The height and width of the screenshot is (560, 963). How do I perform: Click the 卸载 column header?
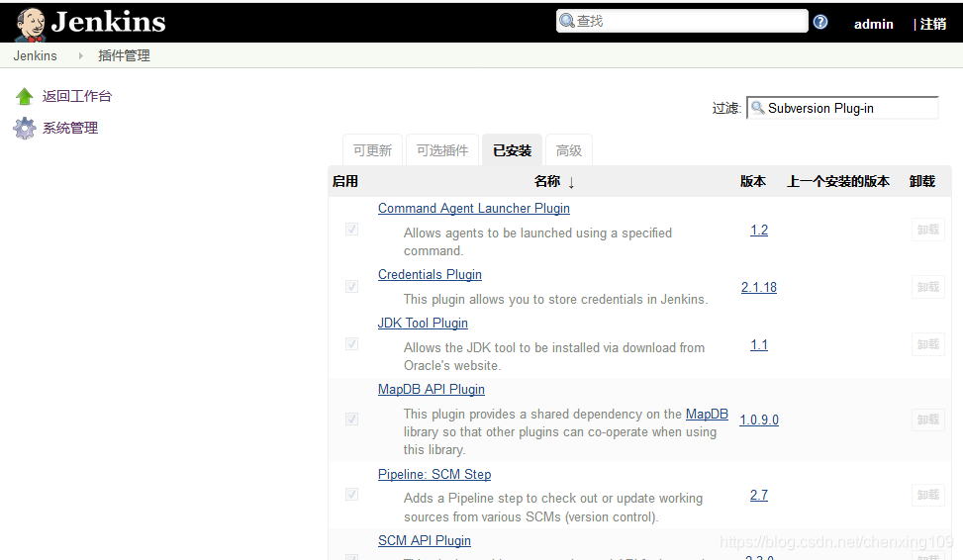point(922,181)
